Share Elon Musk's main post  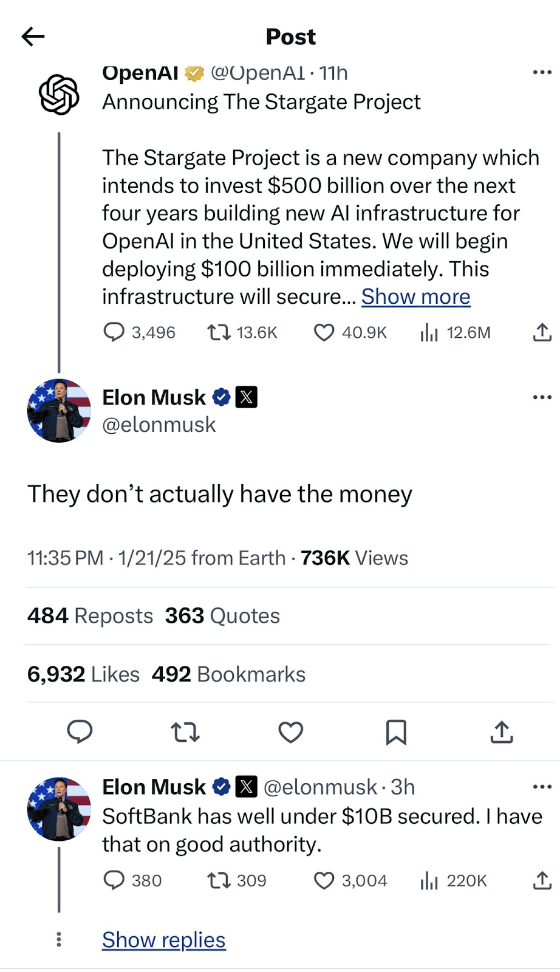coord(501,732)
